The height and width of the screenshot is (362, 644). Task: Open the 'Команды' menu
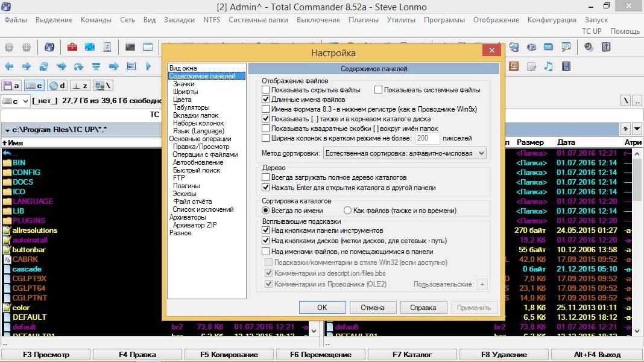tap(96, 20)
